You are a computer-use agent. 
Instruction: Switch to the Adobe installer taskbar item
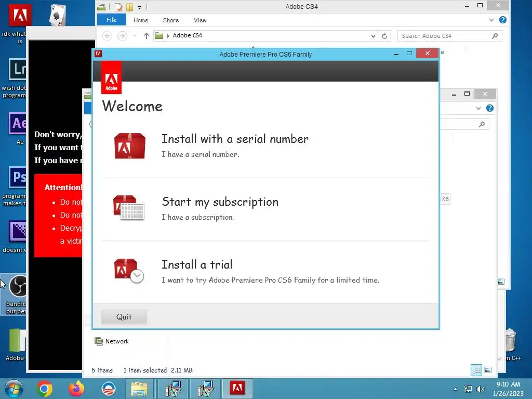click(x=237, y=389)
